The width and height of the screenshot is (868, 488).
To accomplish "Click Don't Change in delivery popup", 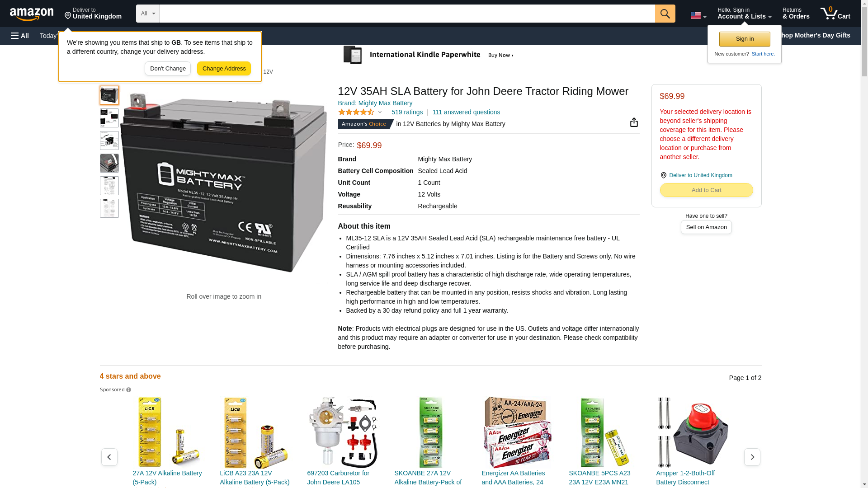I will point(168,69).
